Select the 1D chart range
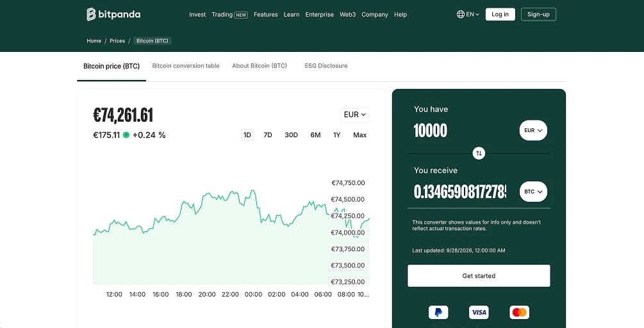The height and width of the screenshot is (328, 644). (247, 135)
